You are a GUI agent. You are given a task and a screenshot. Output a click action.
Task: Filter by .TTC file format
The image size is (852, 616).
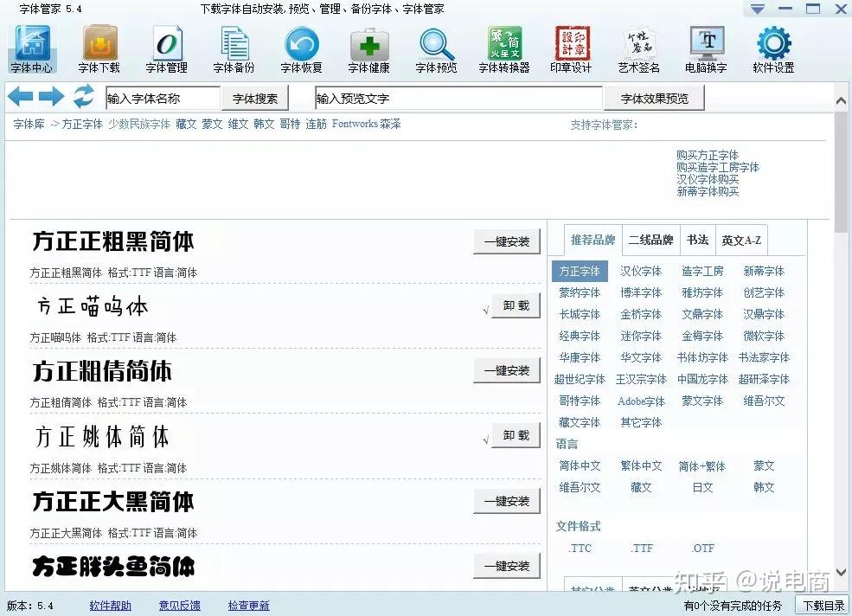580,548
